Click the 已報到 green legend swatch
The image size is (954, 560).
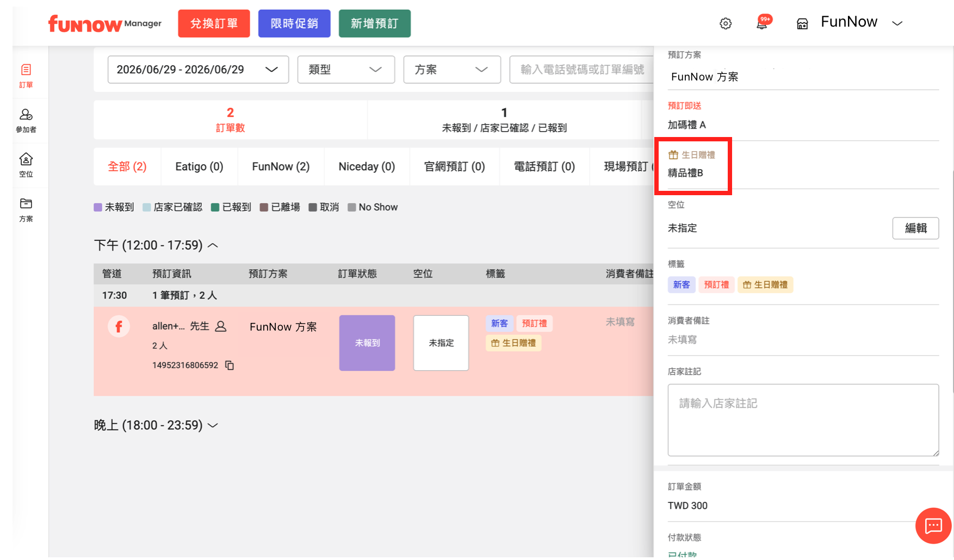point(215,207)
